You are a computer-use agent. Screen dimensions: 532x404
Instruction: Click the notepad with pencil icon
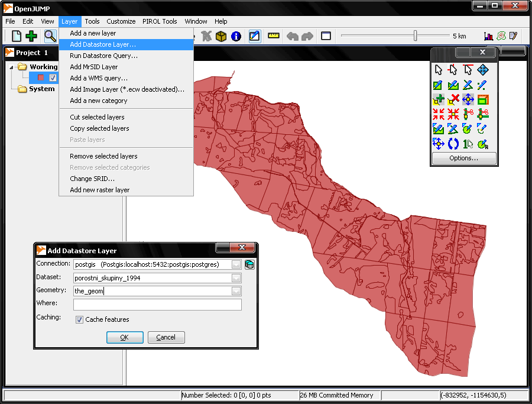coord(513,36)
